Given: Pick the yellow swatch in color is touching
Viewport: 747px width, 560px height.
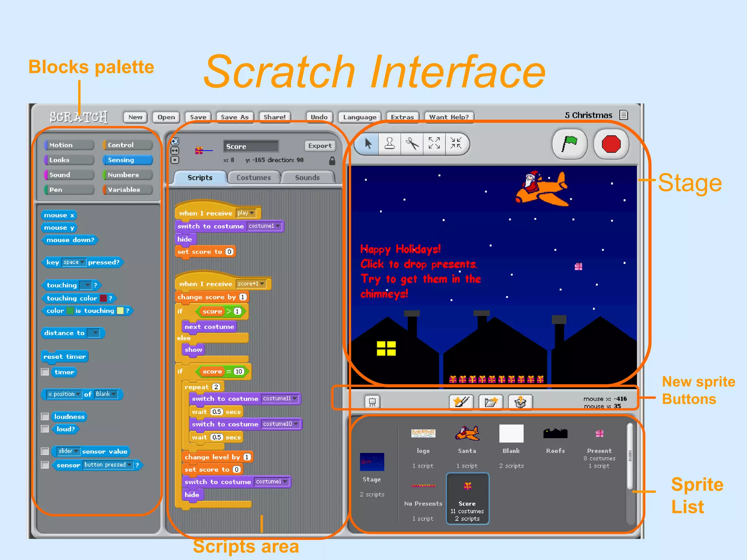Looking at the screenshot, I should point(120,311).
